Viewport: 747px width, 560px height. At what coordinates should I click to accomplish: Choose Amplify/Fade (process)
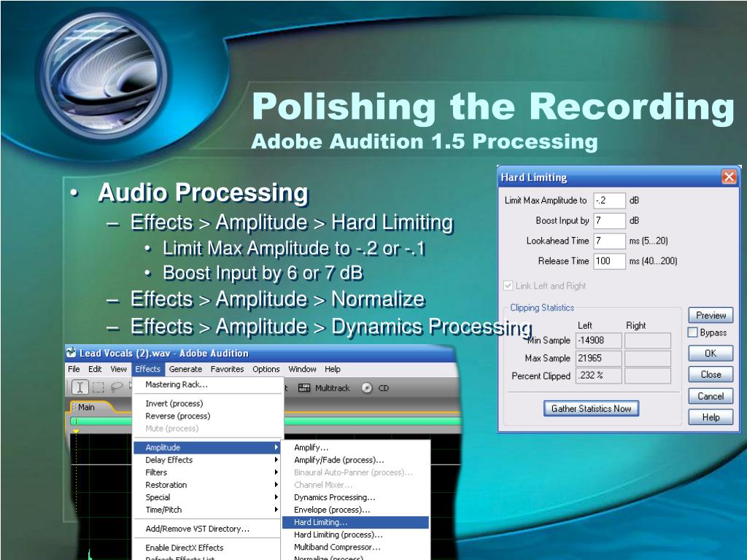pyautogui.click(x=355, y=459)
